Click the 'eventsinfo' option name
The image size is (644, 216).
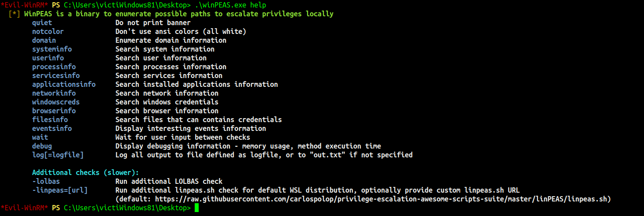52,128
